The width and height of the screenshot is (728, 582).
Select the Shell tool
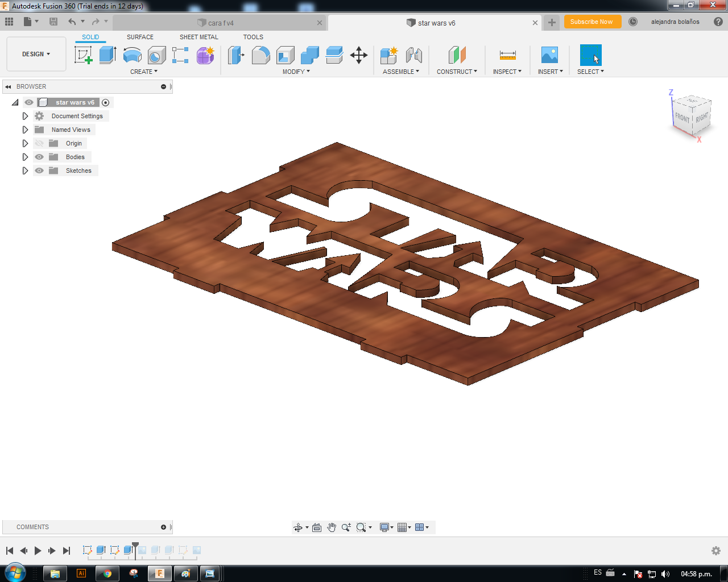point(285,55)
